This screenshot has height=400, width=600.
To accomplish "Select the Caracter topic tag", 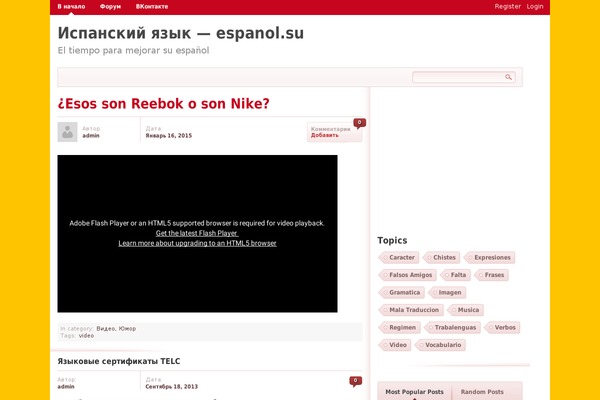I will 399,258.
